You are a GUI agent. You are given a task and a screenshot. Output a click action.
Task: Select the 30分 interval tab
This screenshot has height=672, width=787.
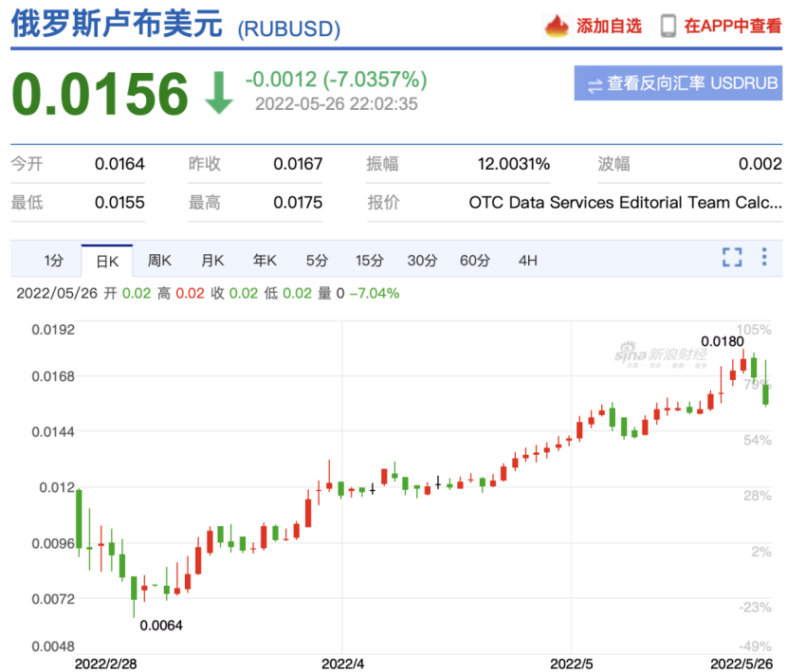coord(422,261)
